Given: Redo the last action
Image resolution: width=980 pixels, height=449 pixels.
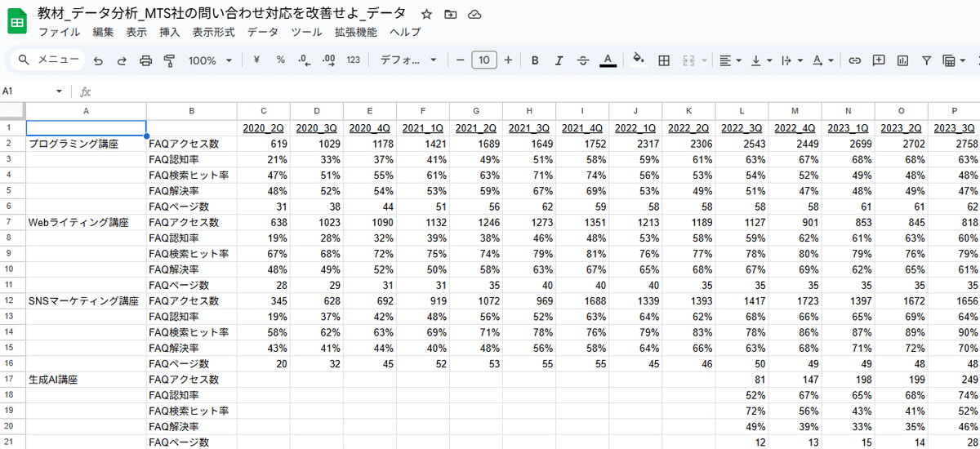Looking at the screenshot, I should pos(122,60).
